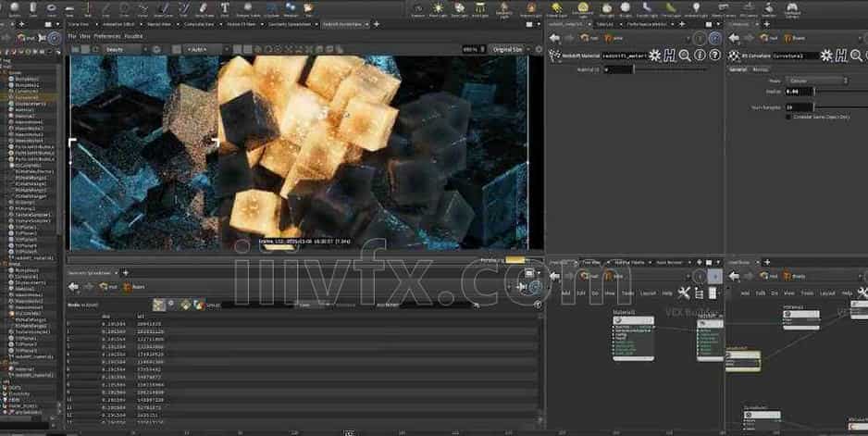Go back in Redshift Material parameter pane
Image resolution: width=868 pixels, height=436 pixels.
[x=554, y=38]
